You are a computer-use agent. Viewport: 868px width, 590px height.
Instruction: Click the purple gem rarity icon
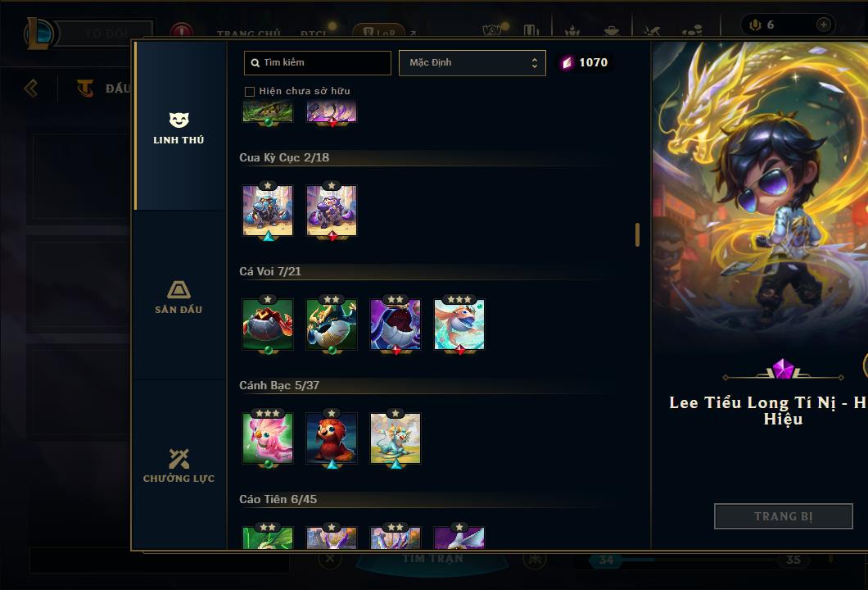pos(783,369)
